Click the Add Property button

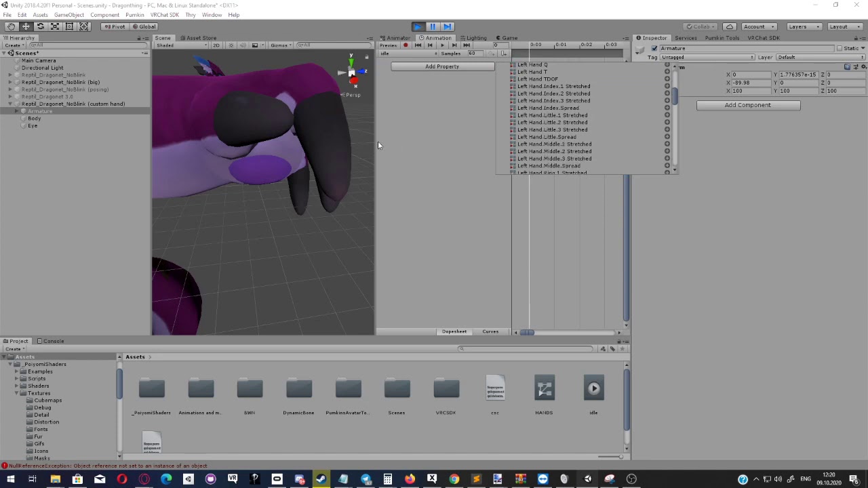[x=442, y=66]
